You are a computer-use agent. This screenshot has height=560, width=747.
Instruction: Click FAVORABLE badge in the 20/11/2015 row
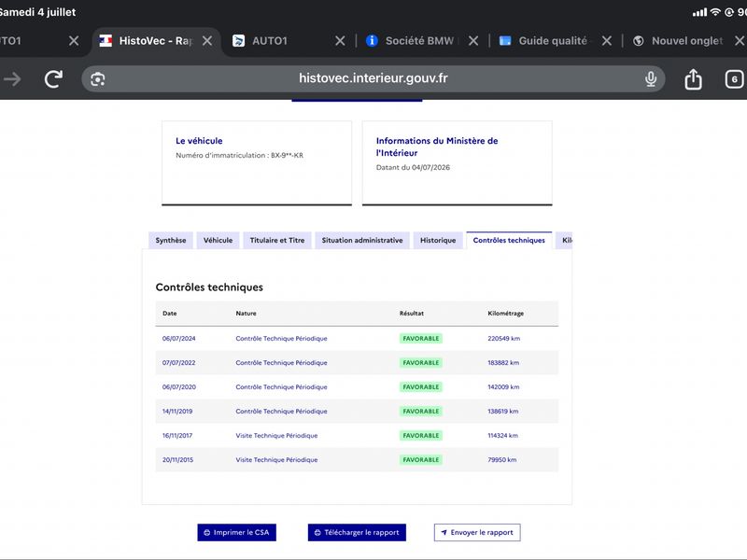(421, 460)
